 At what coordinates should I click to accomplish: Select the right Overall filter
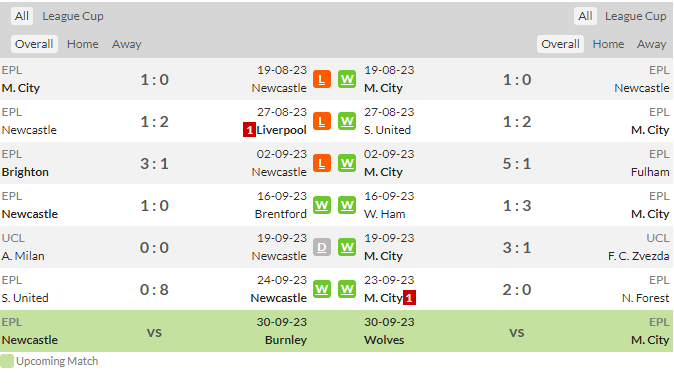(560, 44)
